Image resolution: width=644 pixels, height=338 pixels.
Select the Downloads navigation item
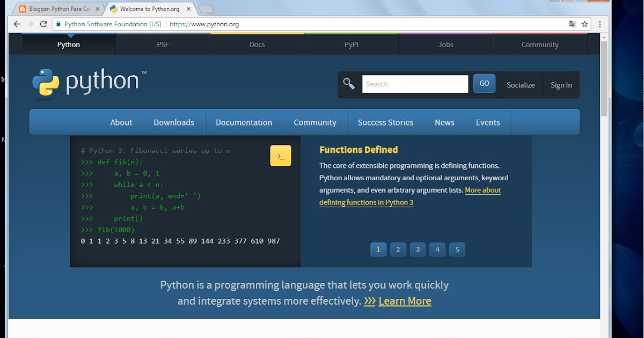point(173,122)
